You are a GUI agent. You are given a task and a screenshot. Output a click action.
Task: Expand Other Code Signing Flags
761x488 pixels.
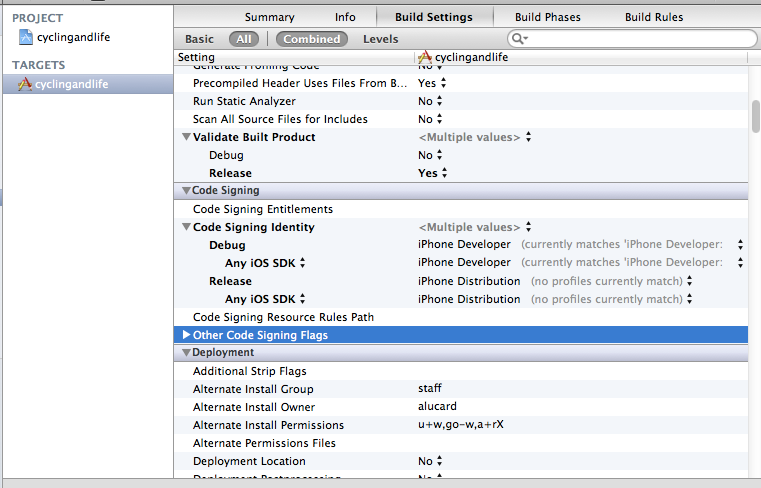point(186,335)
